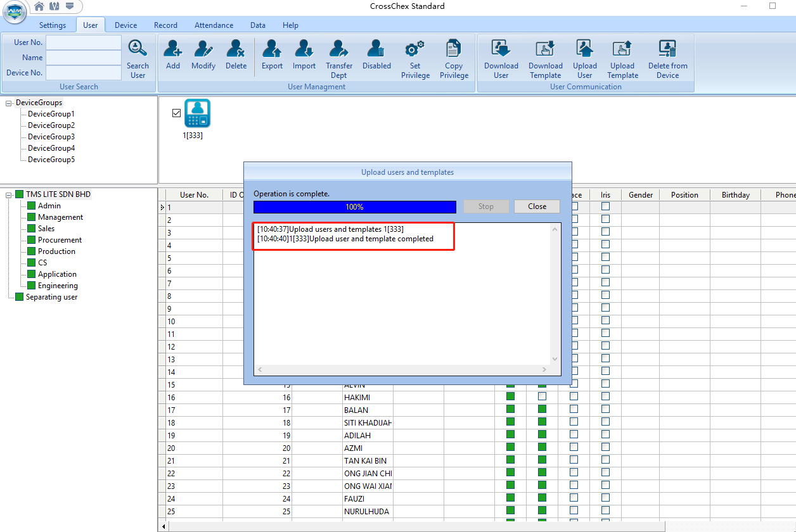Close the upload dialog with Close button
Viewport: 796px width, 532px height.
click(537, 206)
